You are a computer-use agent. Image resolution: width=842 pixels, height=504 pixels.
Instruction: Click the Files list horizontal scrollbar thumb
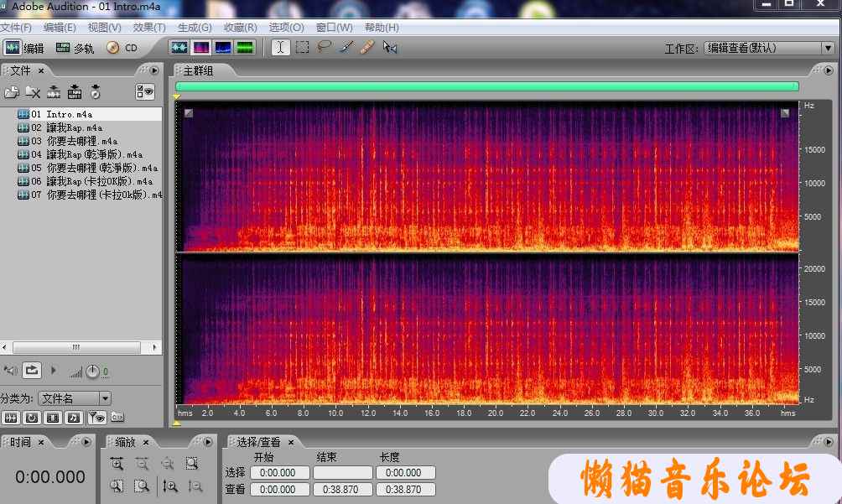[x=76, y=347]
